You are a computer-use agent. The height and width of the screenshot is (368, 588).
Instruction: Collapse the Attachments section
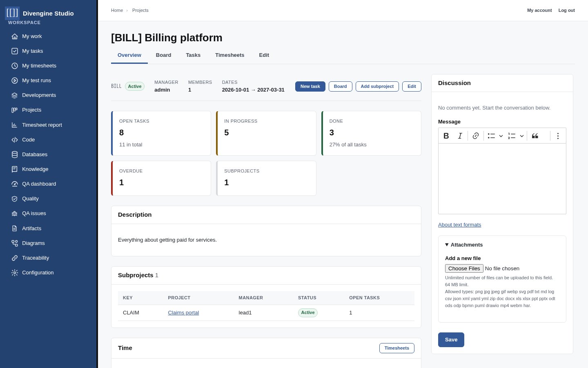click(464, 245)
